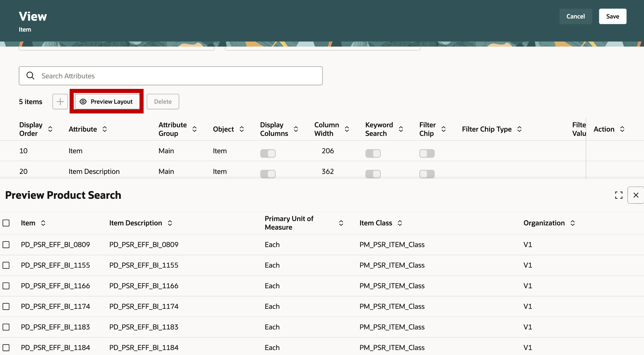Viewport: 644px width, 355px height.
Task: Toggle Filter Chip switch for Item Description
Action: pyautogui.click(x=427, y=174)
